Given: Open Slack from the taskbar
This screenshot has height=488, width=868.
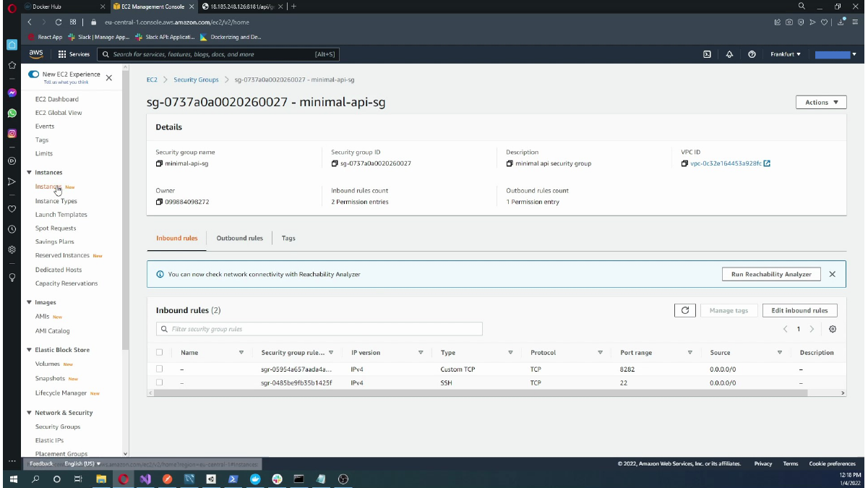Looking at the screenshot, I should click(x=277, y=479).
